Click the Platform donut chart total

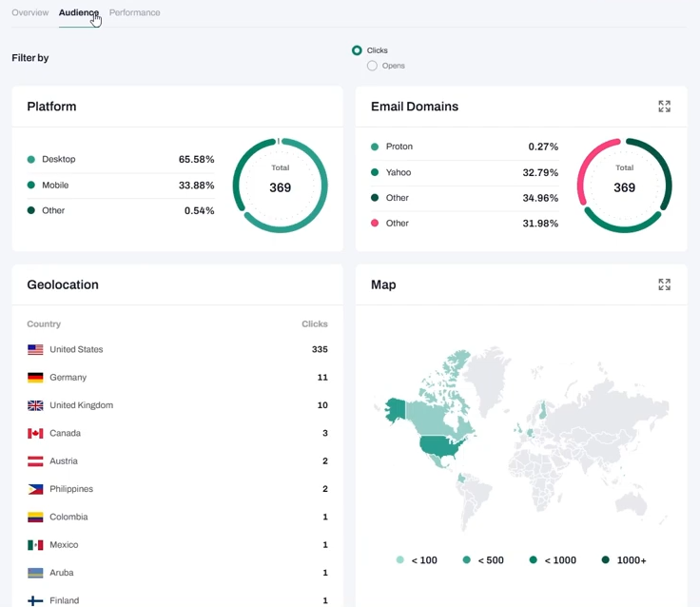coord(280,186)
